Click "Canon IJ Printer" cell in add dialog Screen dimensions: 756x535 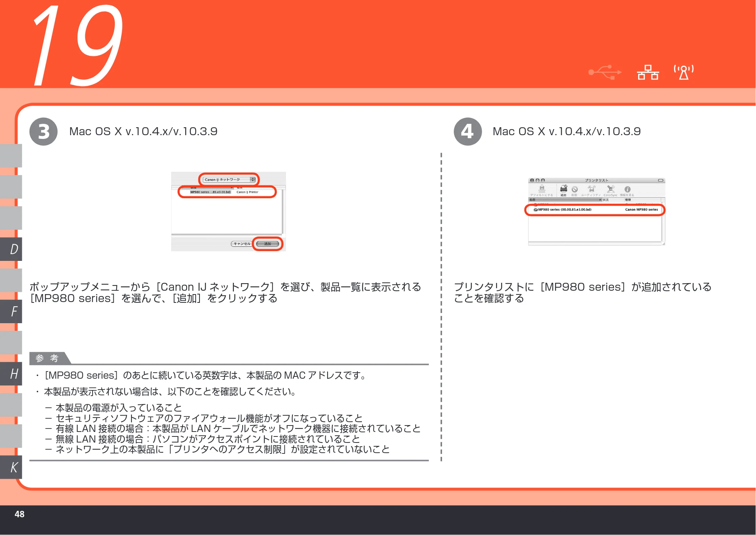[x=247, y=192]
